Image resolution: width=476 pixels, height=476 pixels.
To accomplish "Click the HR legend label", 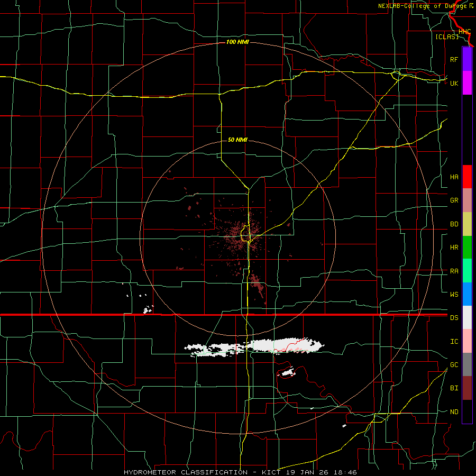I will click(454, 248).
